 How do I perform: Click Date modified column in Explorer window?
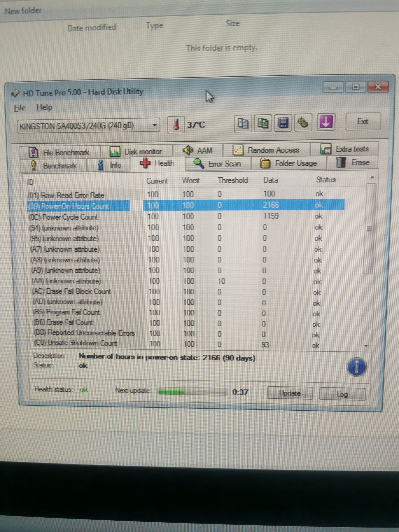92,28
